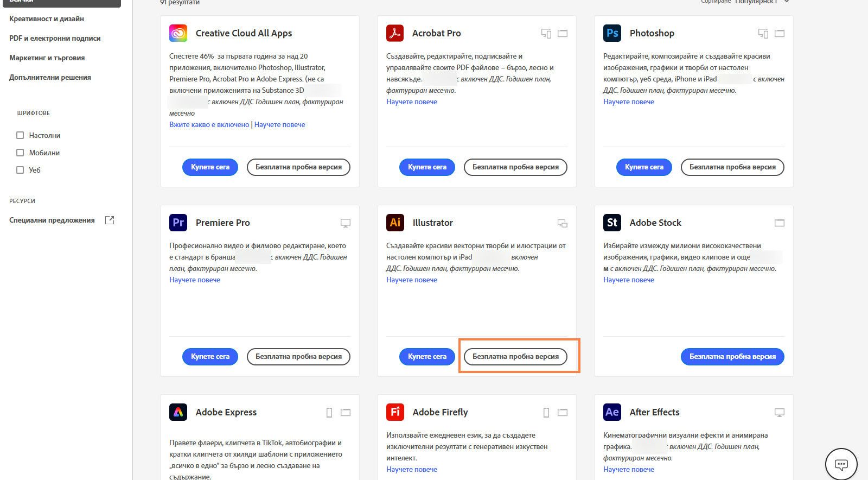Click the Photoshop Ps icon
Screen dimensions: 868x480
(612, 33)
